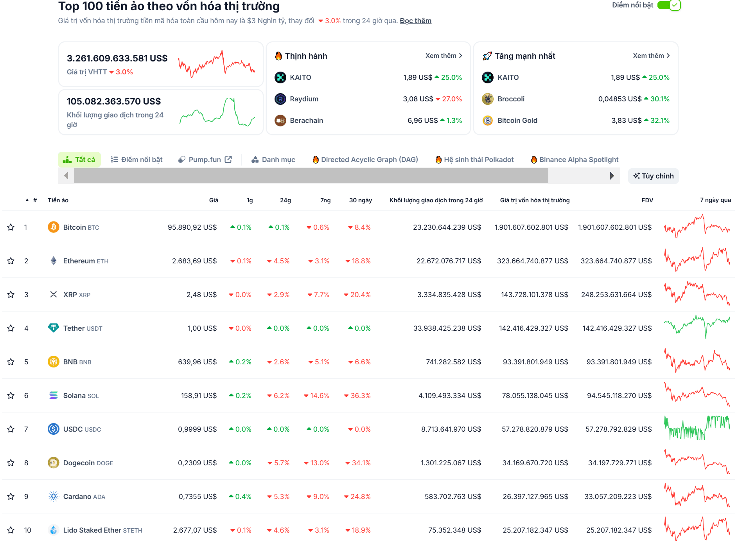Sort table by FDV column
Image resolution: width=756 pixels, height=542 pixels.
point(647,200)
